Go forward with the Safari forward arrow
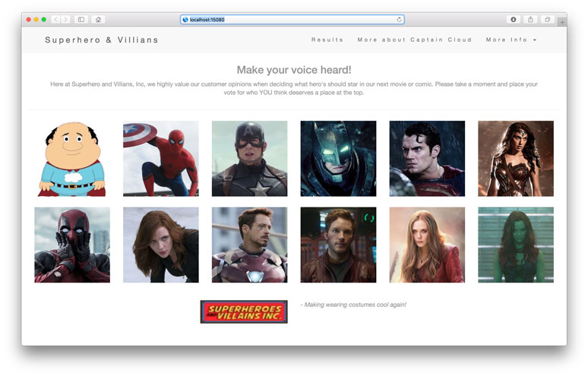Screen dimensions: 588x376 point(65,20)
